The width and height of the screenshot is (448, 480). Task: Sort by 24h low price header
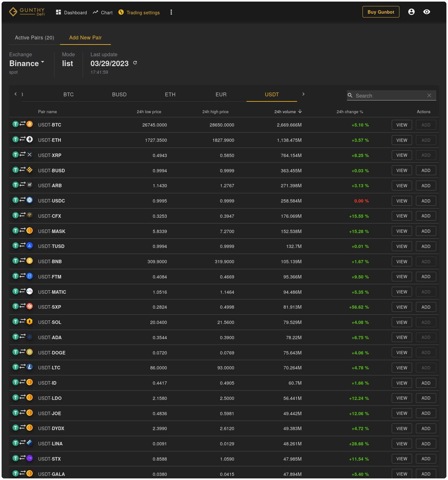149,112
